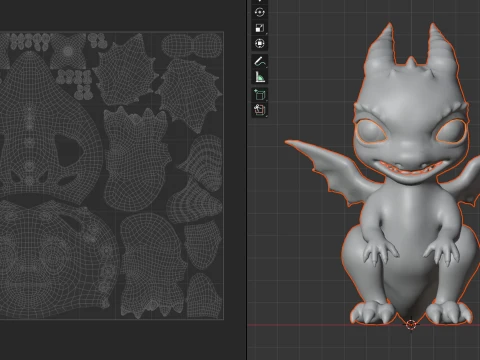Select the Transform tool icon
Viewport: 480px width, 360px height.
tap(260, 43)
